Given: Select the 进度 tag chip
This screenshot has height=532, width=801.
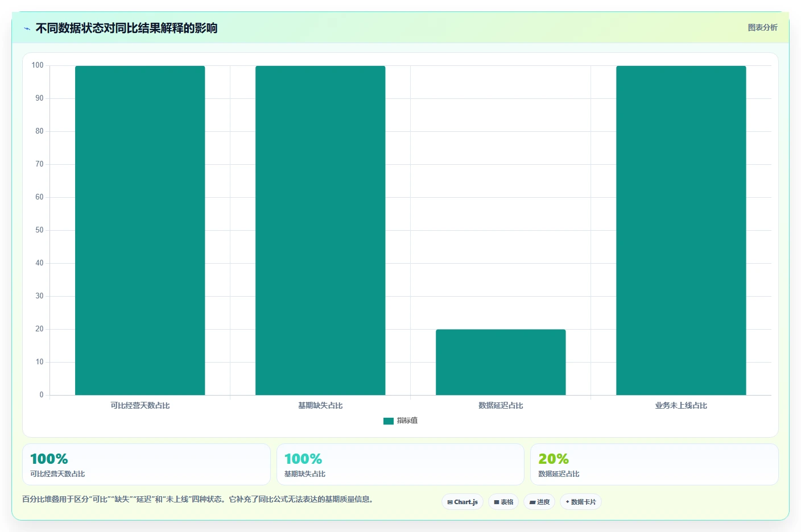Looking at the screenshot, I should (539, 502).
